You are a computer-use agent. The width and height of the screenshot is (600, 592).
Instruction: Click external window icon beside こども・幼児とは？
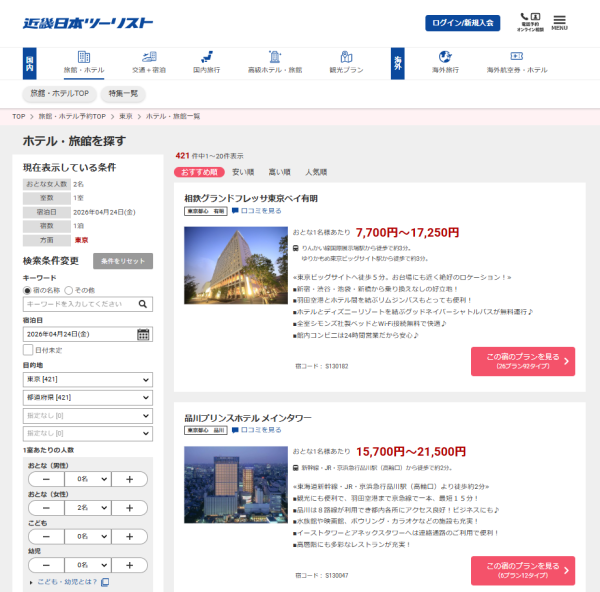(105, 582)
